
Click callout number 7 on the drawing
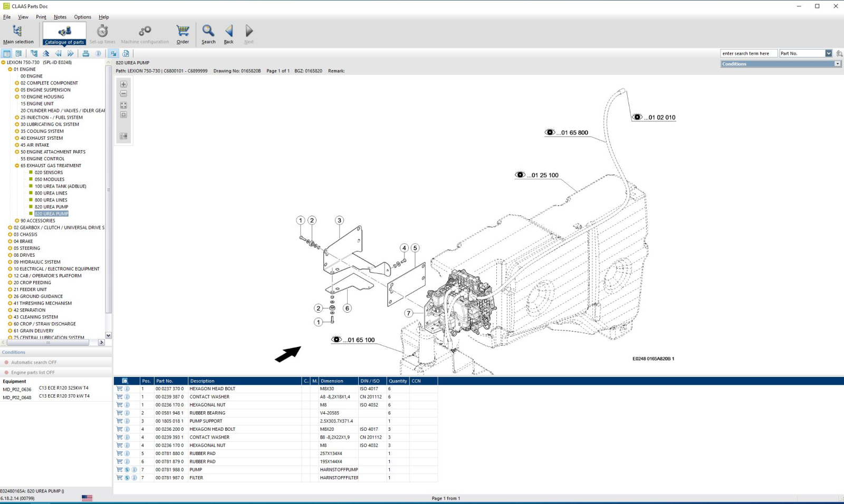408,313
